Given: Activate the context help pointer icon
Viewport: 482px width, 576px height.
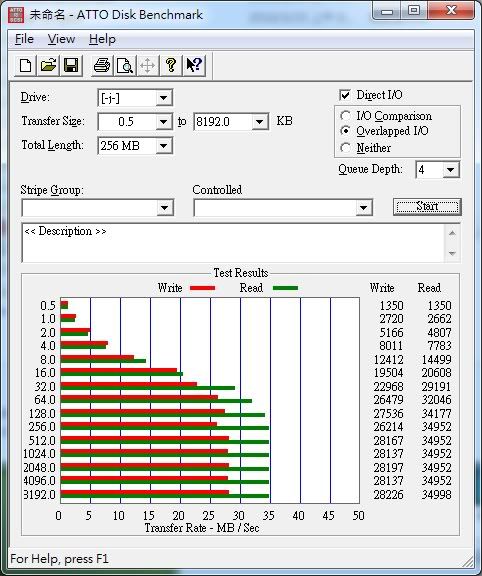Looking at the screenshot, I should 194,66.
